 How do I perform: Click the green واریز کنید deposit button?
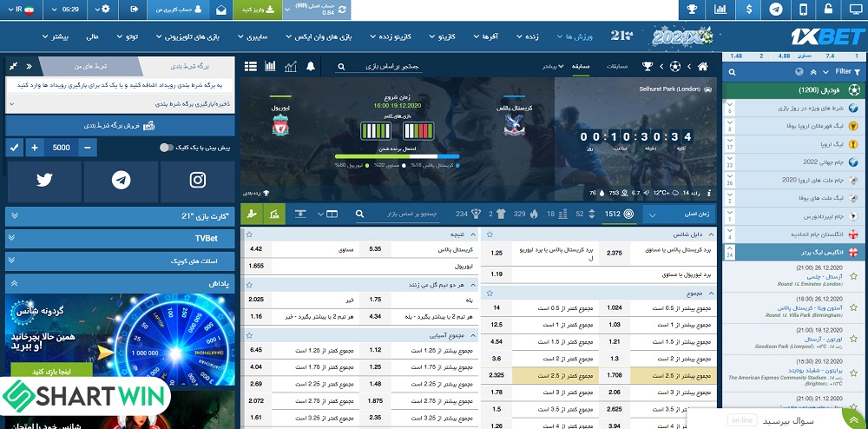[x=257, y=10]
